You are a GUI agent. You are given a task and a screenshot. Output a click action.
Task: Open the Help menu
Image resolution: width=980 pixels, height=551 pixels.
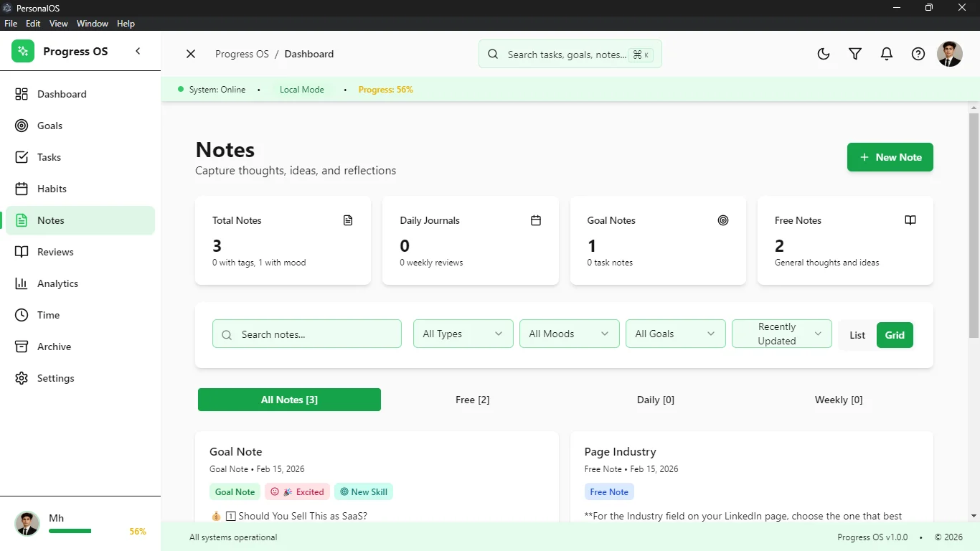(x=126, y=24)
